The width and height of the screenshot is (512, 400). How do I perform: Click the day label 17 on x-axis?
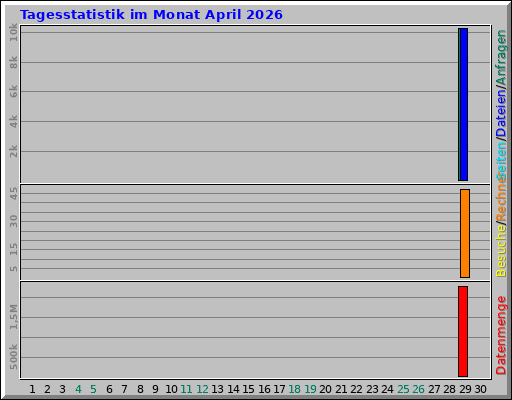pyautogui.click(x=279, y=389)
